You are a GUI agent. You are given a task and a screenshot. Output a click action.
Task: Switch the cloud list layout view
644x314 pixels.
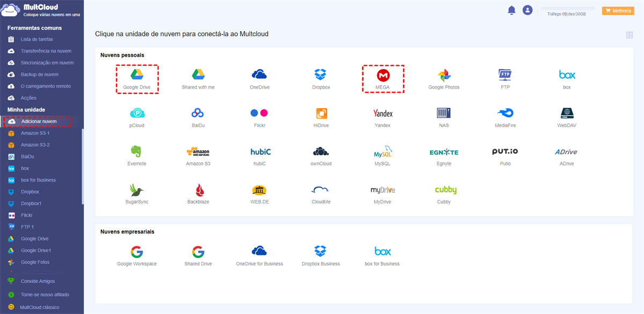630,35
